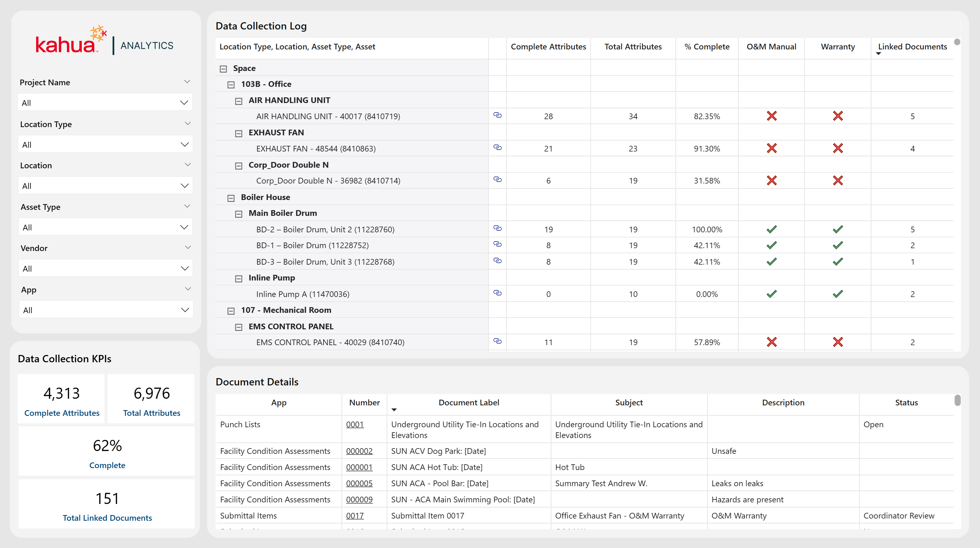Click Document Details vertical scrollbar handle
Screen dimensions: 980x548
[x=957, y=400]
